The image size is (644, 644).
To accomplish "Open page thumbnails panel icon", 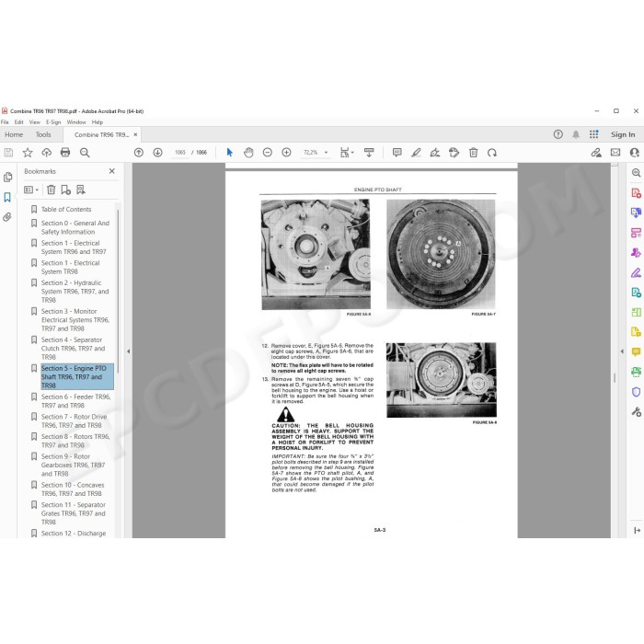I will click(7, 177).
